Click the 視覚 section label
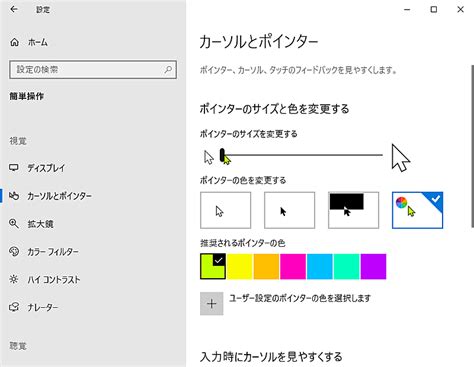The width and height of the screenshot is (474, 367). tap(18, 141)
